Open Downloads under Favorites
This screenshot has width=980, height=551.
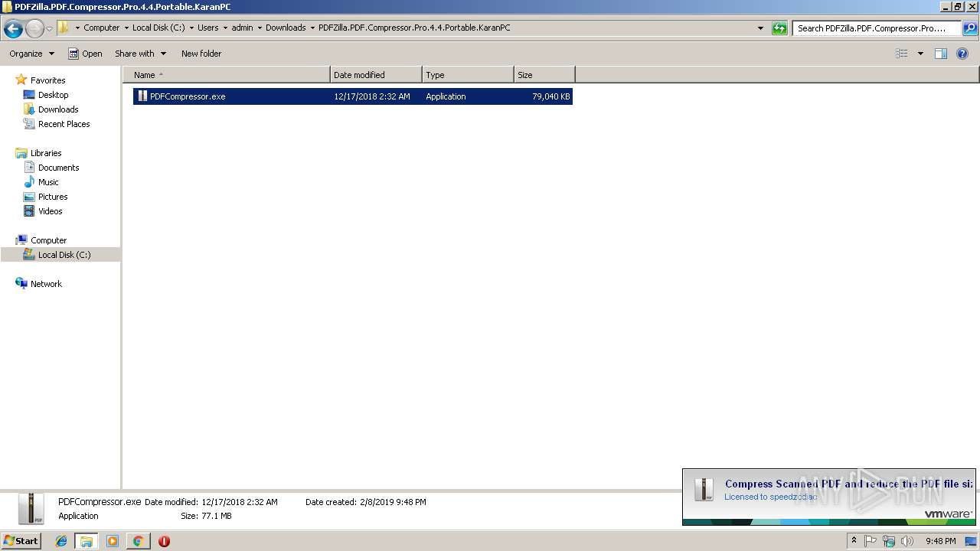click(x=58, y=109)
